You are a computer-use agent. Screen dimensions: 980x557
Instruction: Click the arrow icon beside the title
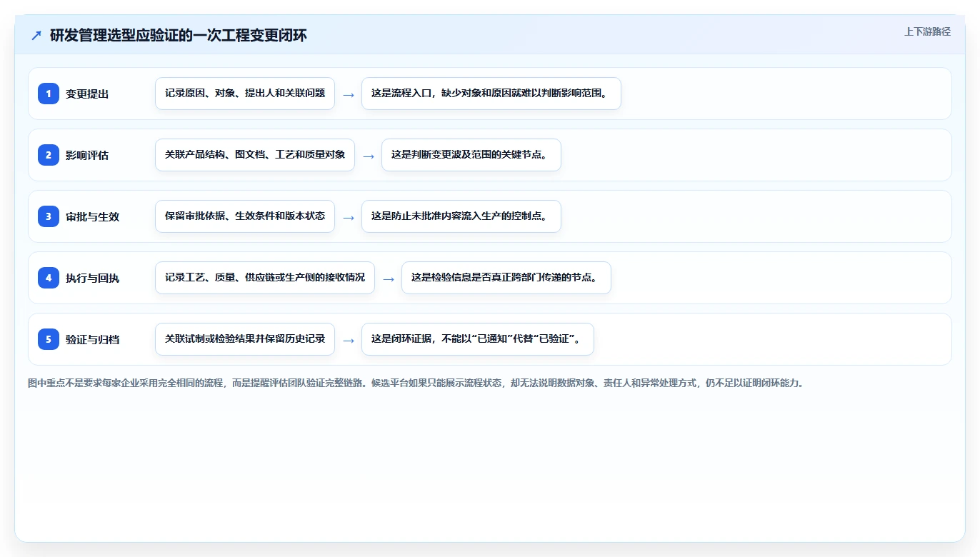pos(36,36)
